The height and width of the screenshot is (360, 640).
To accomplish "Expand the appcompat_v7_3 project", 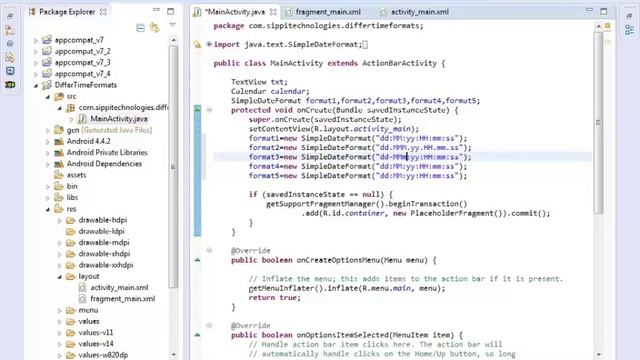I will click(x=36, y=63).
